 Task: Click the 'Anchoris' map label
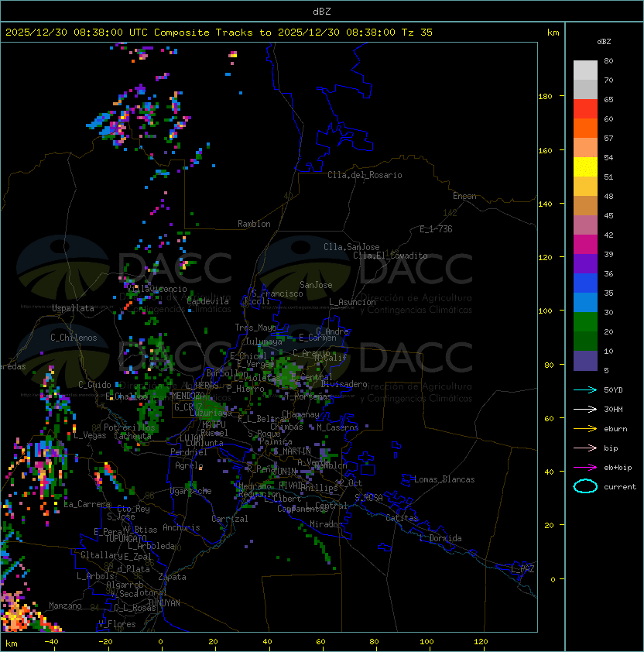click(x=181, y=527)
